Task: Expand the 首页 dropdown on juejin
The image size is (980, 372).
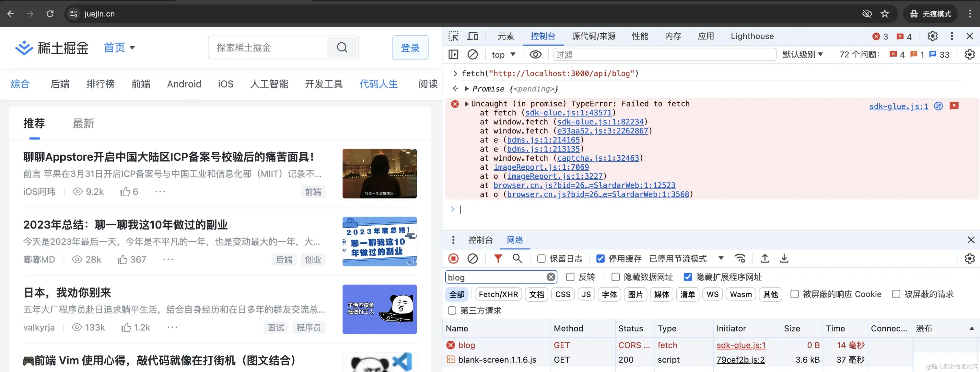Action: (x=120, y=48)
